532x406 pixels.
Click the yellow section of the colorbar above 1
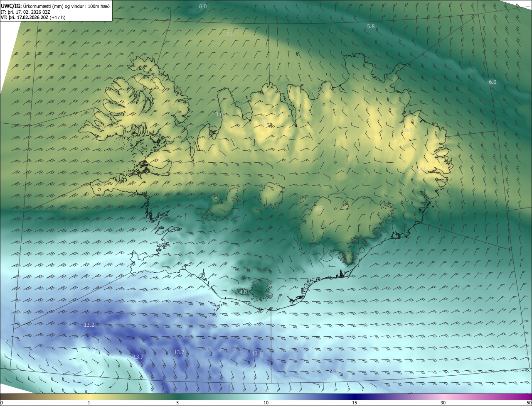pyautogui.click(x=90, y=396)
